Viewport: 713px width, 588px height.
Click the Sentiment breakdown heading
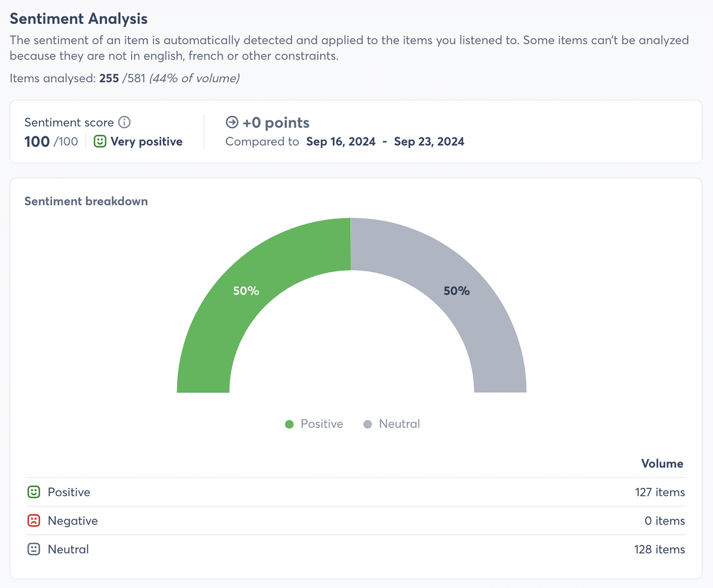[x=86, y=201]
